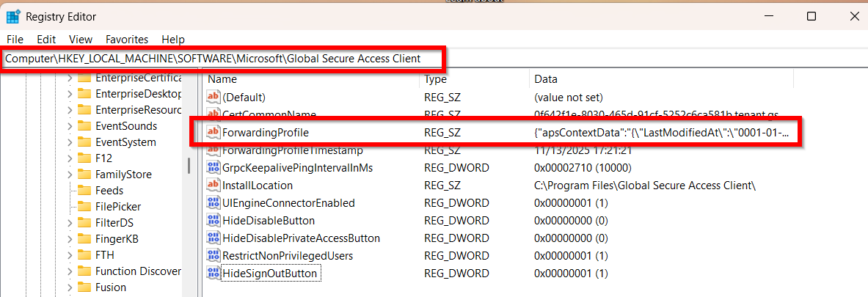Viewport: 868px width, 297px height.
Task: Close the Registry Editor window
Action: tap(853, 17)
